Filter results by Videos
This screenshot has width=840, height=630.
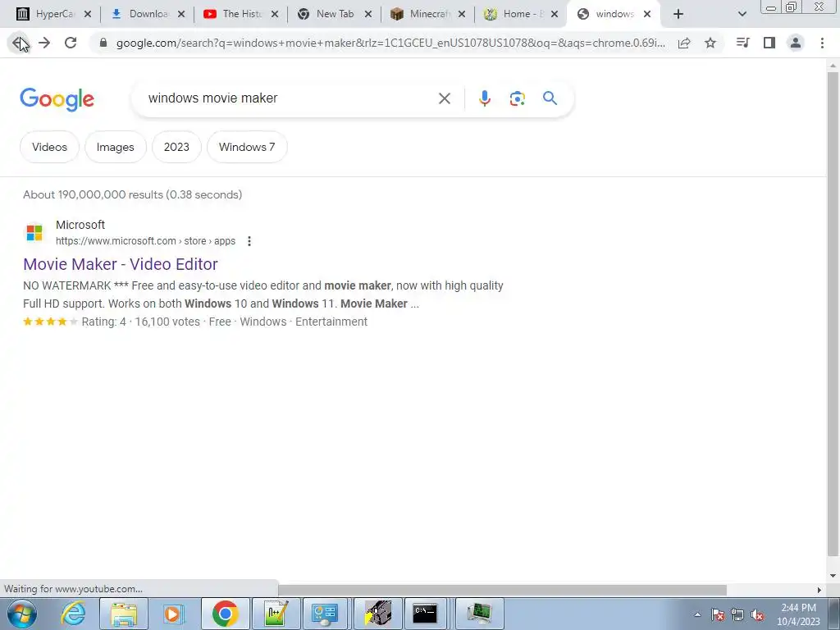point(49,147)
